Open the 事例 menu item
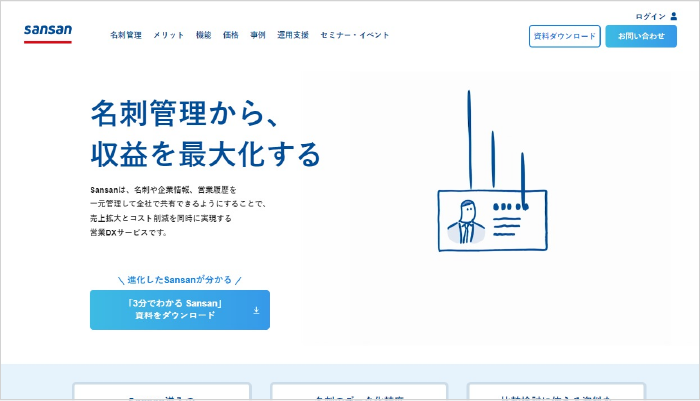The image size is (700, 401). point(258,35)
